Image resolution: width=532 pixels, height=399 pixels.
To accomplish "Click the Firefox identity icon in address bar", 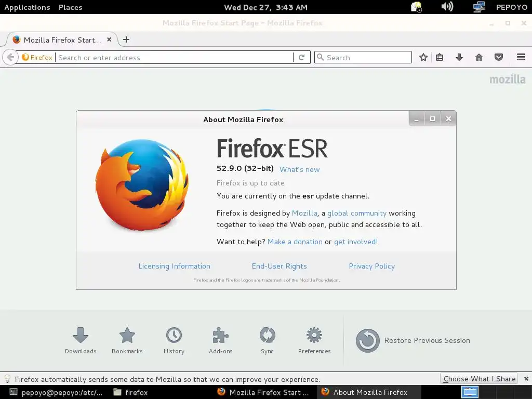I will click(37, 57).
